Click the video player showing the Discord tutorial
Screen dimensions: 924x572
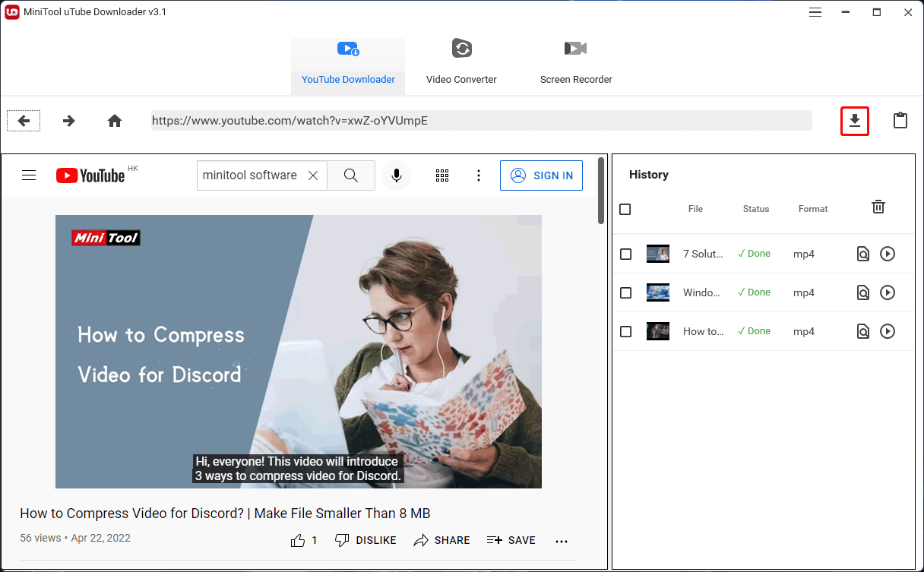pos(299,352)
